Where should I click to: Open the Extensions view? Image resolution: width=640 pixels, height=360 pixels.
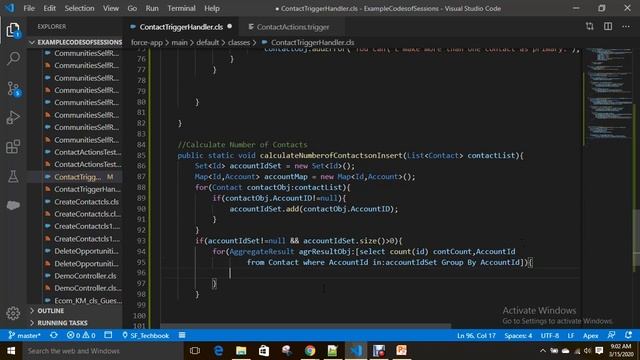tap(13, 147)
